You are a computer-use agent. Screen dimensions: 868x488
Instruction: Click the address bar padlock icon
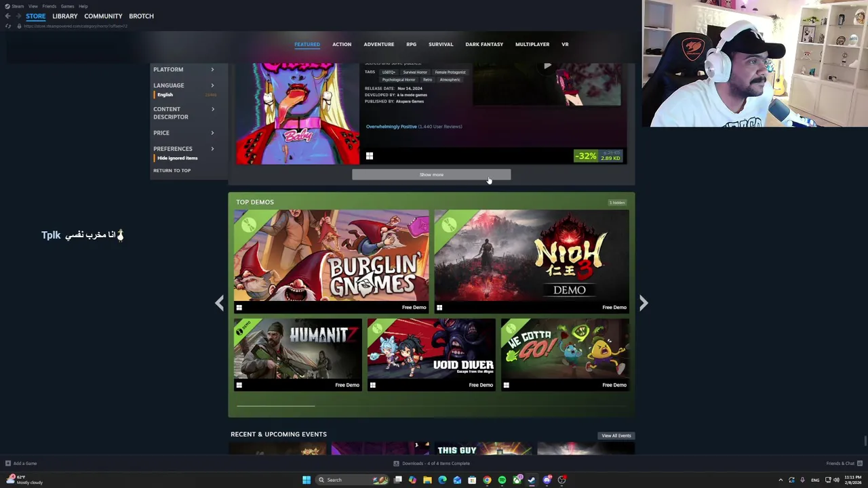click(x=19, y=26)
